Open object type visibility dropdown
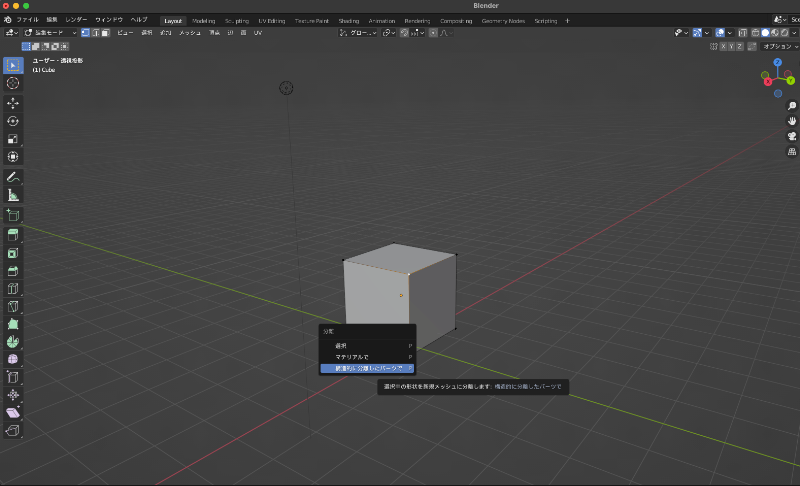 (x=682, y=33)
